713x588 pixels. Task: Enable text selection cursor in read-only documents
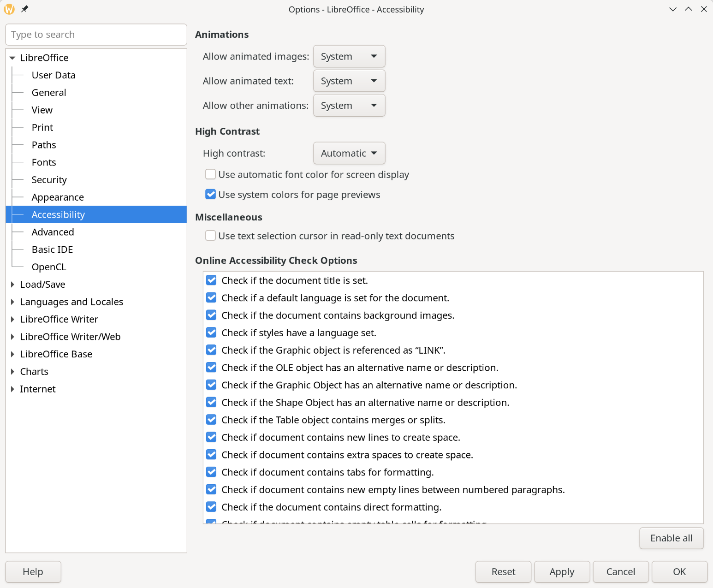210,235
